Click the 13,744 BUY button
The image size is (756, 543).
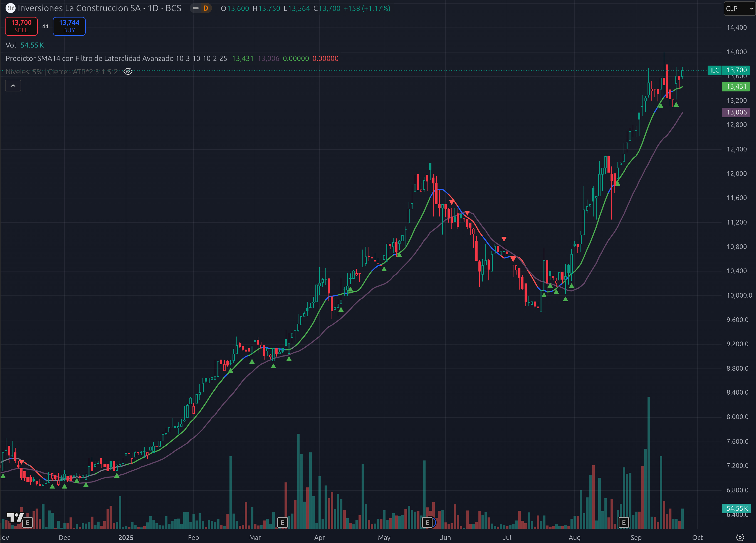[x=69, y=26]
